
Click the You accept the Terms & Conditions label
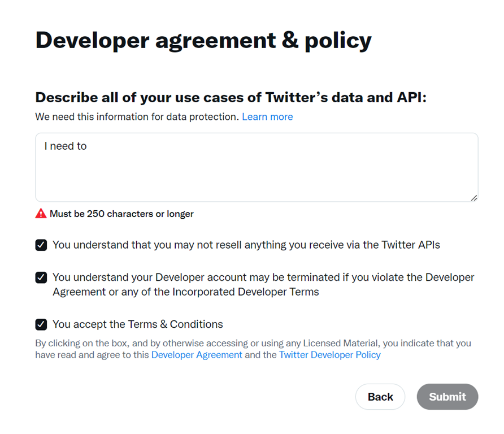coord(138,324)
